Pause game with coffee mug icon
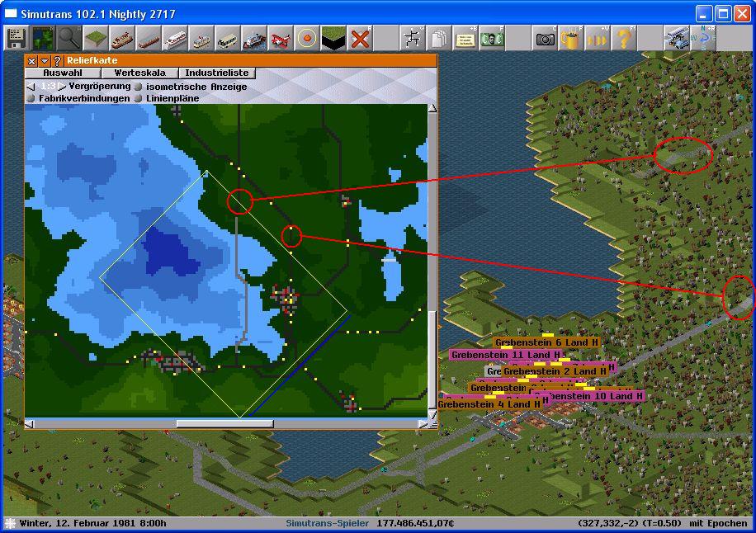 tap(571, 38)
